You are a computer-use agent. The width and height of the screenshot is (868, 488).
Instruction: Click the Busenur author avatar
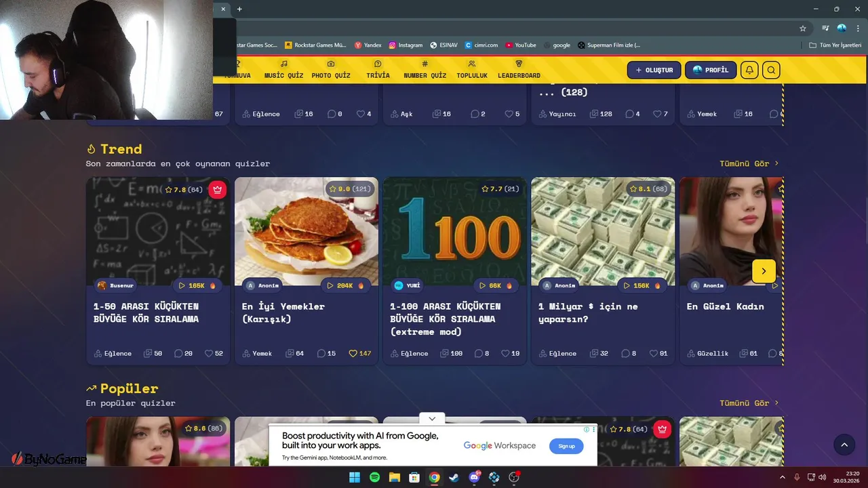(x=102, y=285)
